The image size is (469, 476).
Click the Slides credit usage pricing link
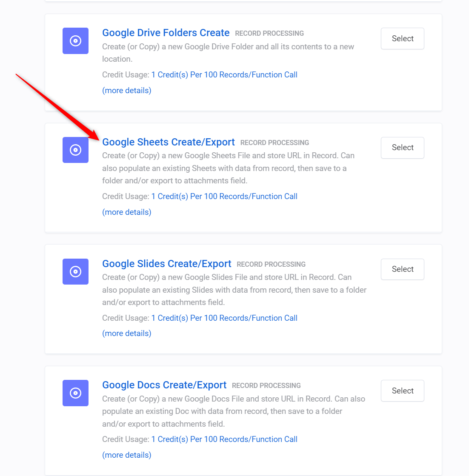pyautogui.click(x=224, y=318)
